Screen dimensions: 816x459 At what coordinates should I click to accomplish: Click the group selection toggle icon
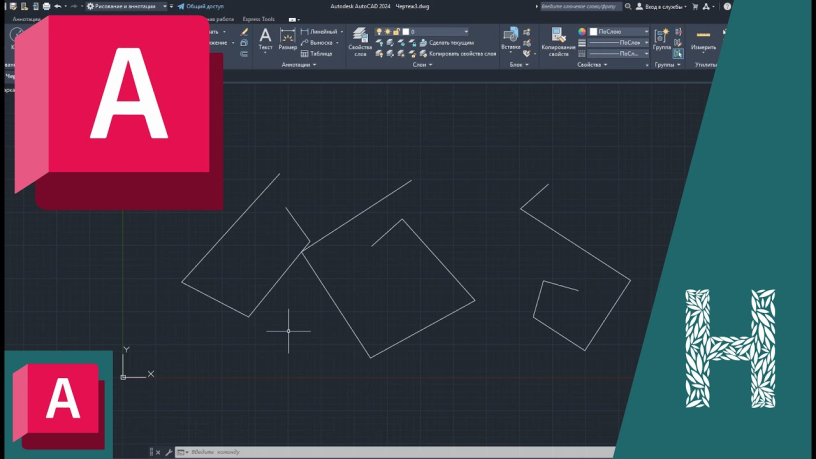pos(678,54)
